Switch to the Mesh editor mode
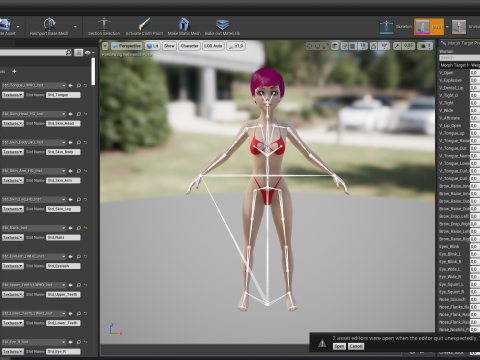Viewport: 480px width, 360px height. coord(429,27)
